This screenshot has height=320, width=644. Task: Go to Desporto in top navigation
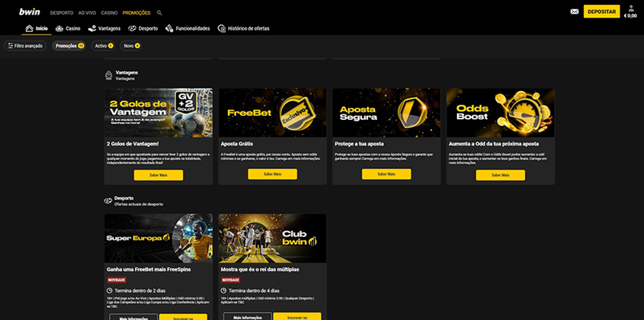click(62, 13)
